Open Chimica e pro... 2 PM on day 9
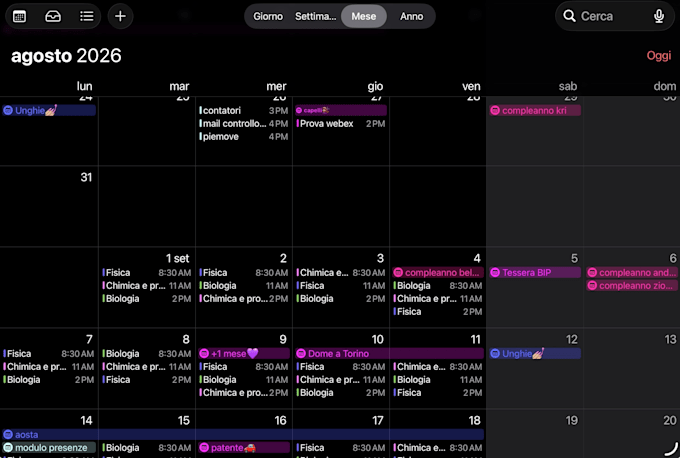The height and width of the screenshot is (458, 680). [244, 393]
